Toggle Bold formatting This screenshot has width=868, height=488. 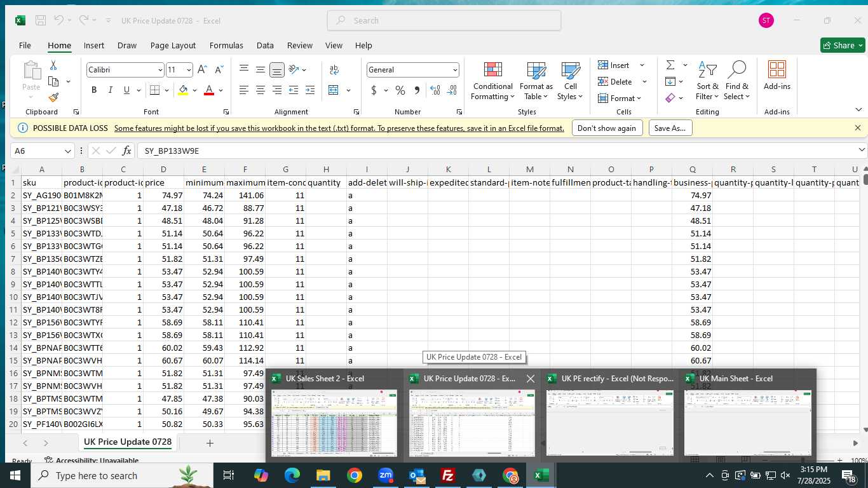tap(94, 90)
